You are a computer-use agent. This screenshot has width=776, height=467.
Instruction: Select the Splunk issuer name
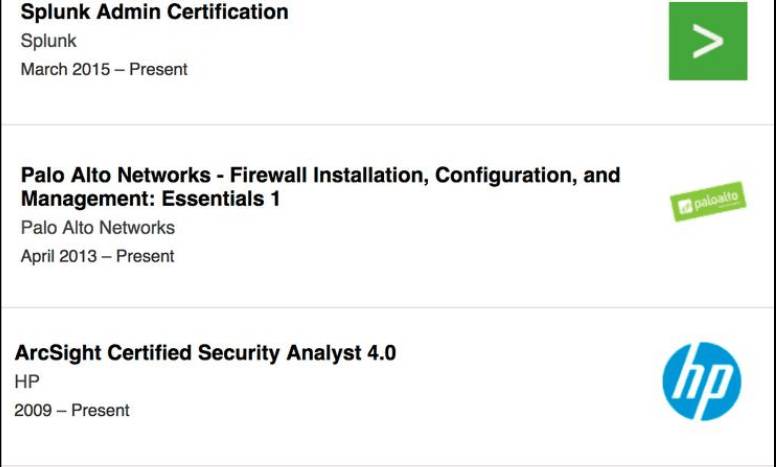(48, 42)
